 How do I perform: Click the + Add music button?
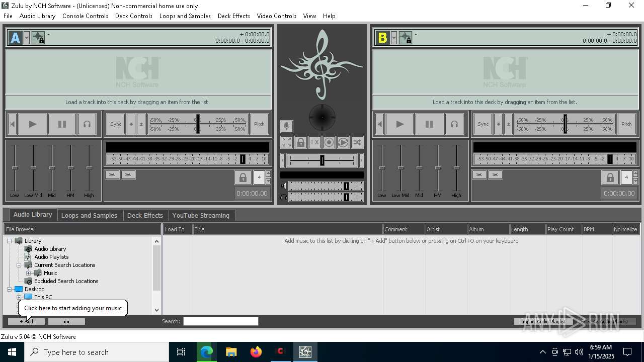pyautogui.click(x=26, y=321)
